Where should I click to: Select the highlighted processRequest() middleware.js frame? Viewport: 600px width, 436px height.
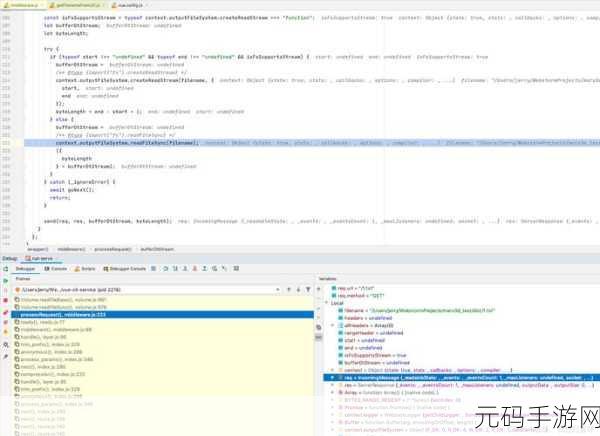[x=163, y=315]
